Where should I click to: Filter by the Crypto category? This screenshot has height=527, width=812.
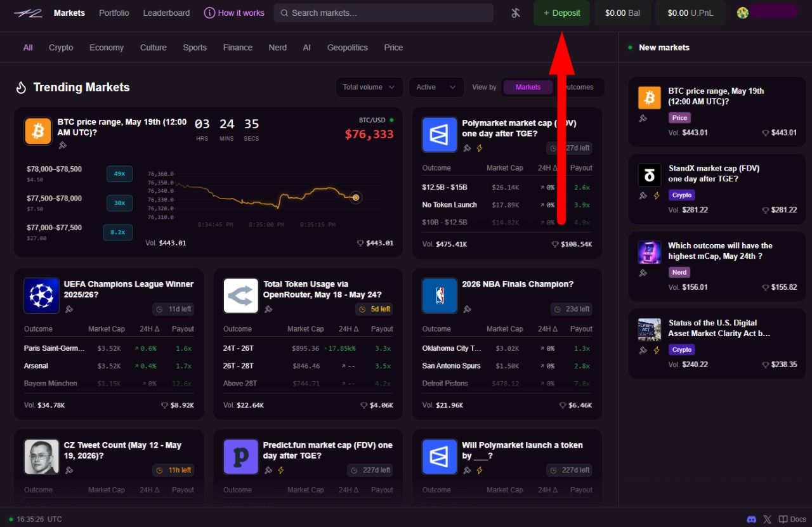coord(61,48)
